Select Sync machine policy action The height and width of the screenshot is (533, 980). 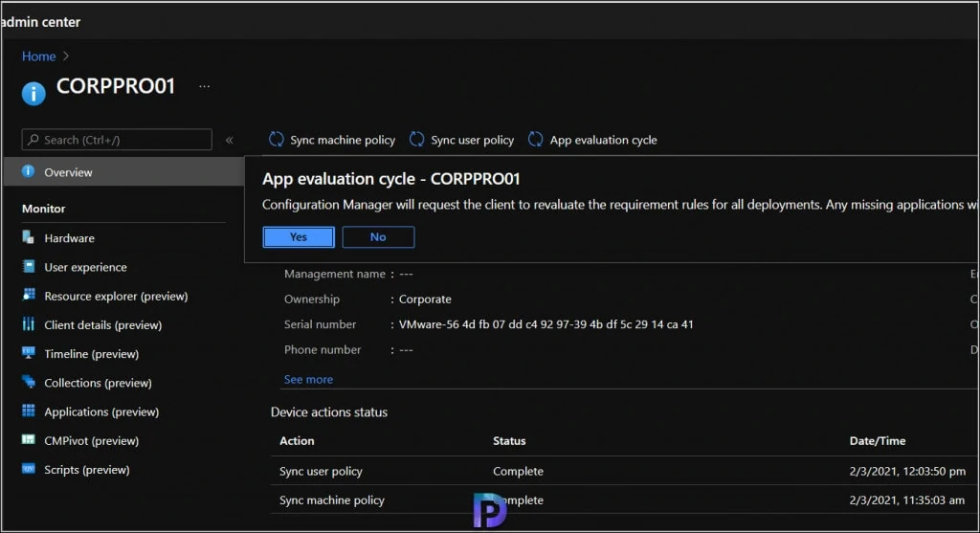tap(332, 140)
